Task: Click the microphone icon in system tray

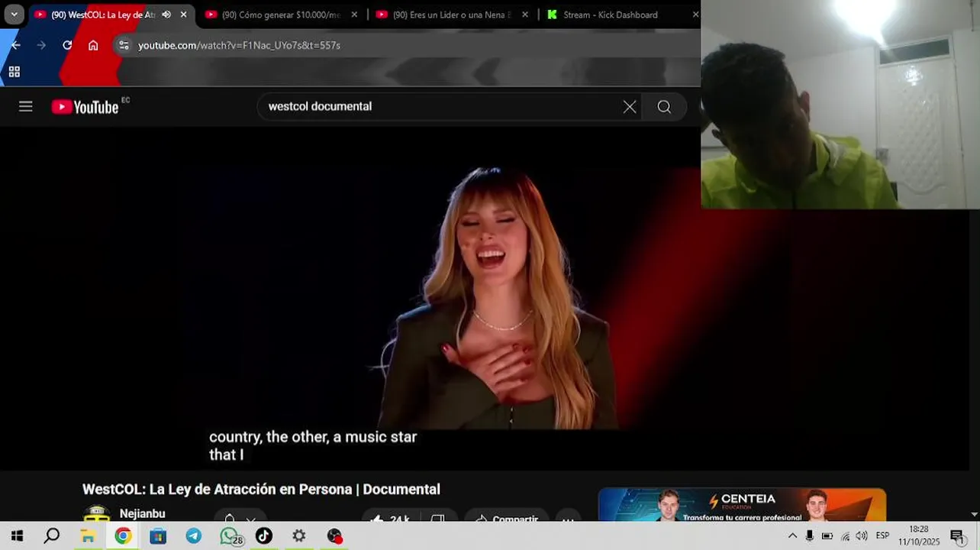Action: (x=810, y=536)
